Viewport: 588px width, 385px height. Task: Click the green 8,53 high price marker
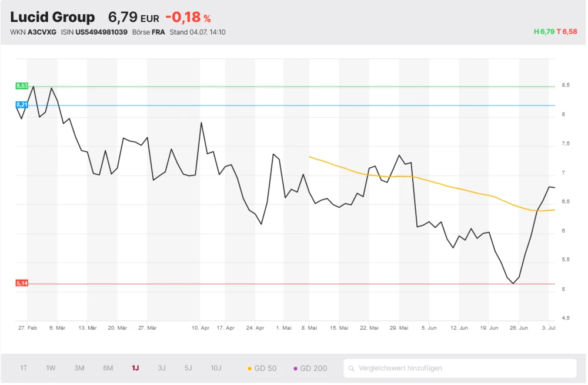coord(22,86)
